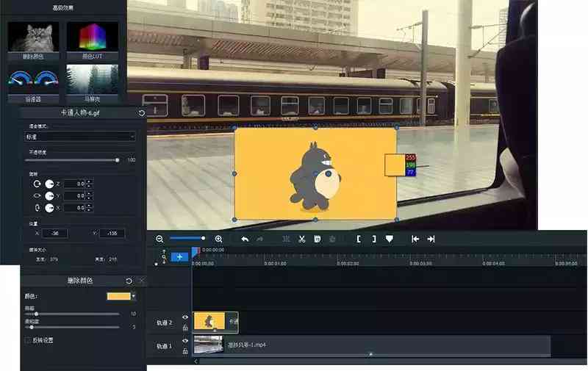Jump to next clip edge
Image resolution: width=588 pixels, height=371 pixels.
431,239
